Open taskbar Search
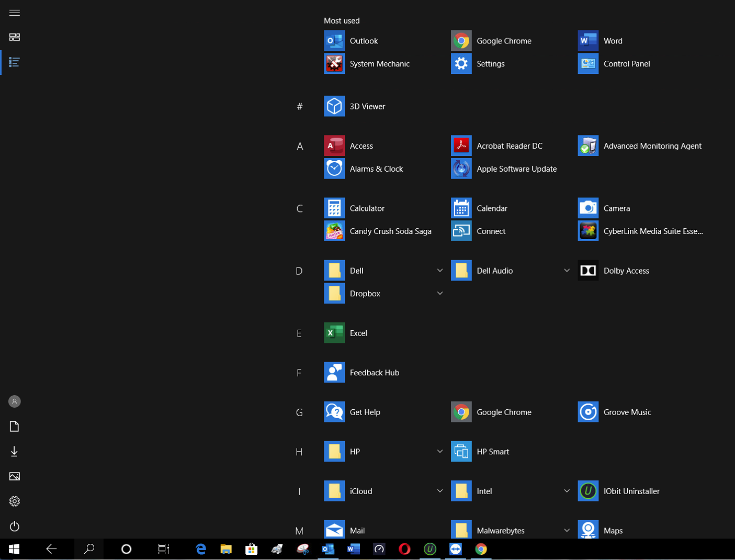The height and width of the screenshot is (560, 735). [89, 549]
